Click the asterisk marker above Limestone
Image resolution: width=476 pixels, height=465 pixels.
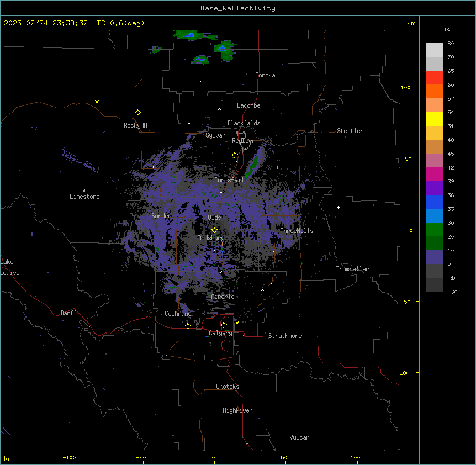(x=84, y=191)
